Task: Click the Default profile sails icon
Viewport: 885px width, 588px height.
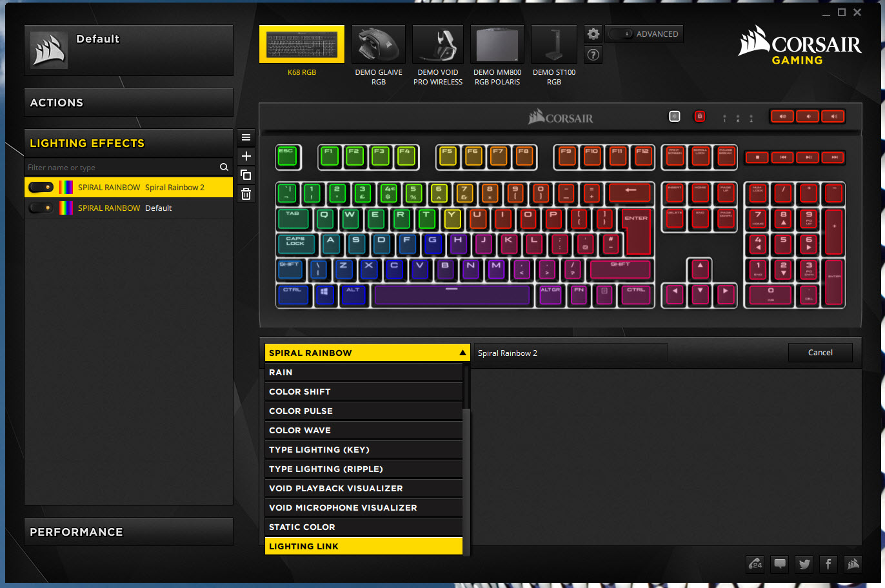Action: pos(48,50)
